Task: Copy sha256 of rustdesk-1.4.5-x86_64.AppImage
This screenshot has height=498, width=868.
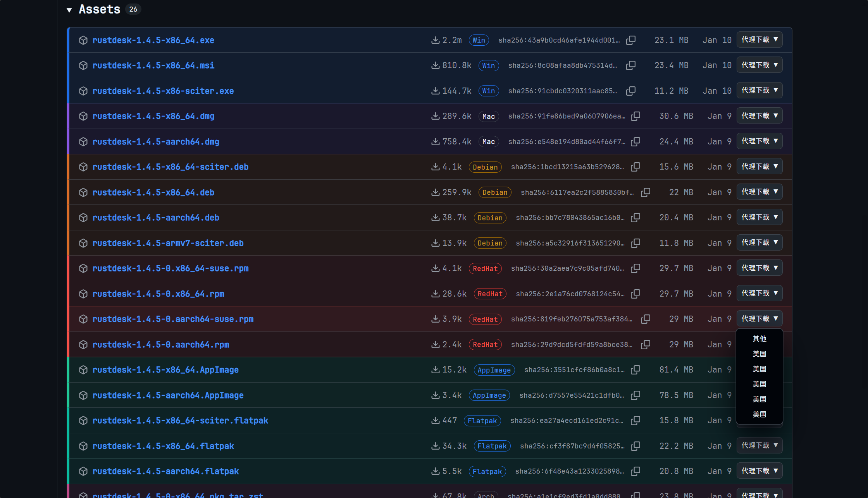Action: point(635,370)
